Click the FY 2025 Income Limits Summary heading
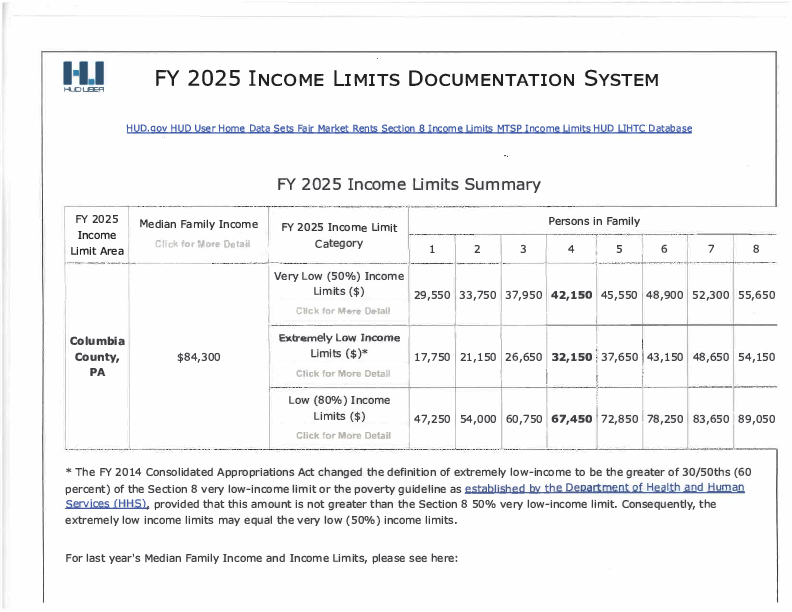 tap(408, 184)
